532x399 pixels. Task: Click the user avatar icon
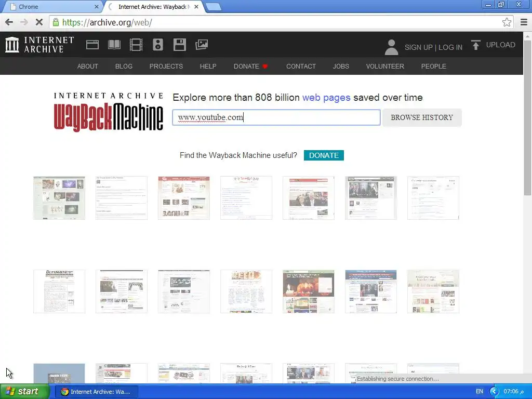391,47
